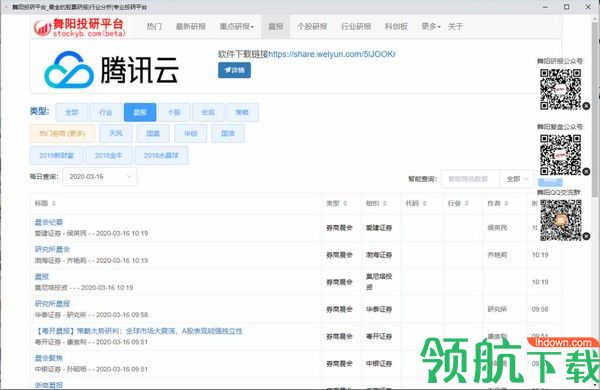Open the 【粤开晨报】策略大势研判 report
Screen dimensions: 600x390
[x=139, y=331]
